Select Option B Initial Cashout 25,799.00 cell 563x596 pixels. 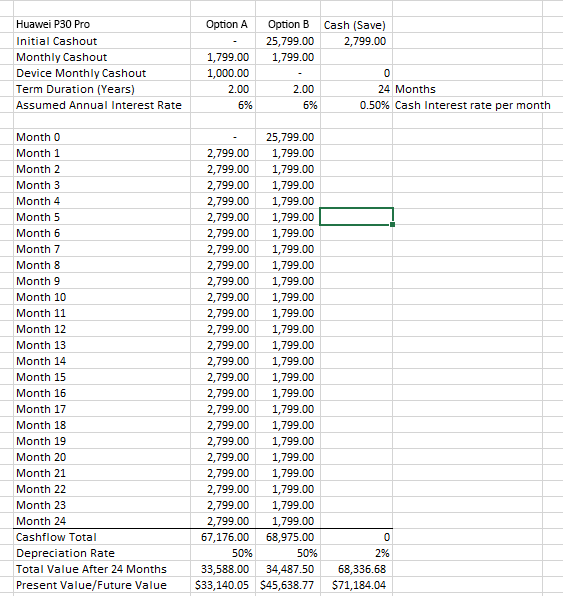[288, 41]
